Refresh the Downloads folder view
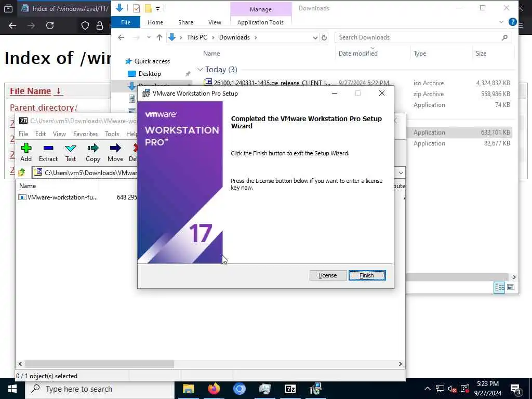532x399 pixels. (324, 37)
